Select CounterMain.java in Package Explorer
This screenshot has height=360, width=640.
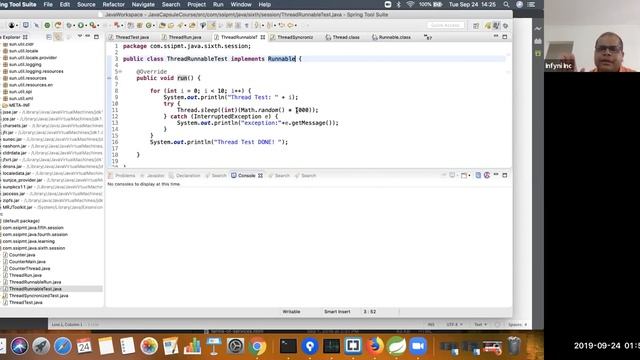pyautogui.click(x=27, y=262)
